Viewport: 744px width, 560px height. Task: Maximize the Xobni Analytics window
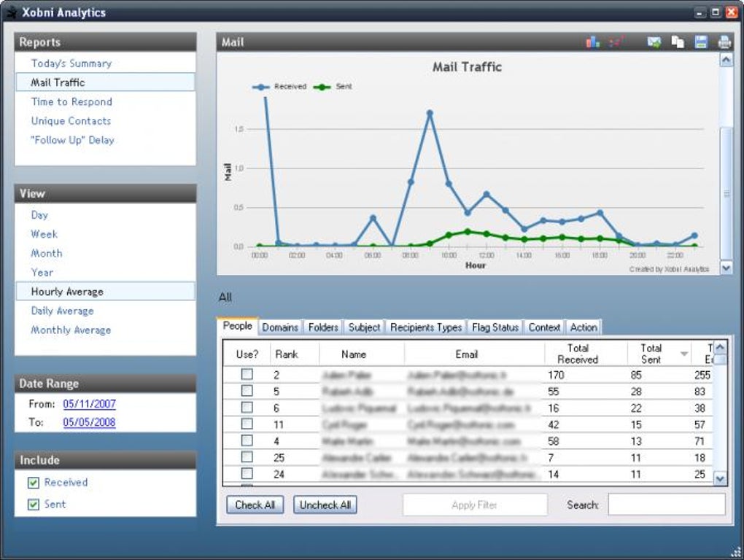(716, 13)
